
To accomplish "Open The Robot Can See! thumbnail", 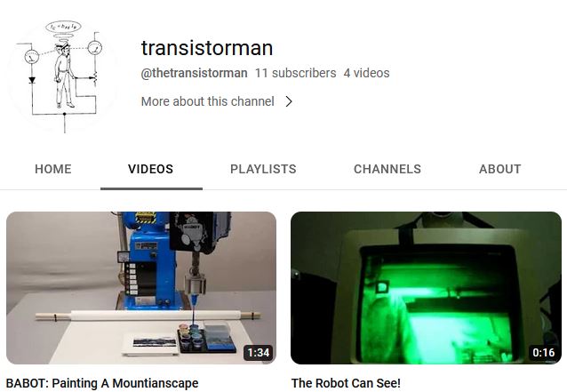I will pos(426,288).
